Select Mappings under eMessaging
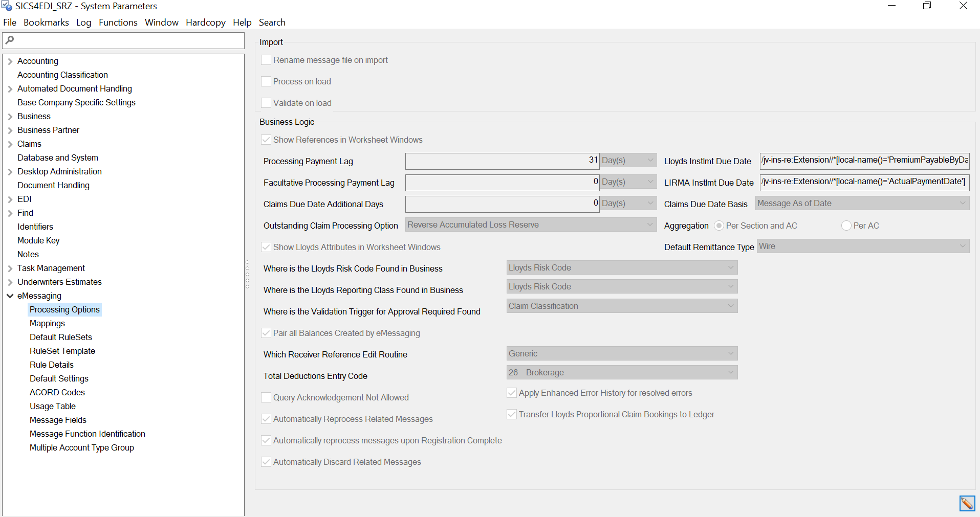The width and height of the screenshot is (980, 517). 47,323
